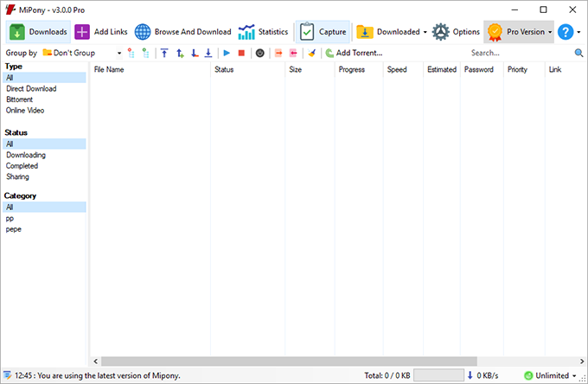Click the scroll right arrow
The height and width of the screenshot is (384, 588).
pyautogui.click(x=582, y=362)
